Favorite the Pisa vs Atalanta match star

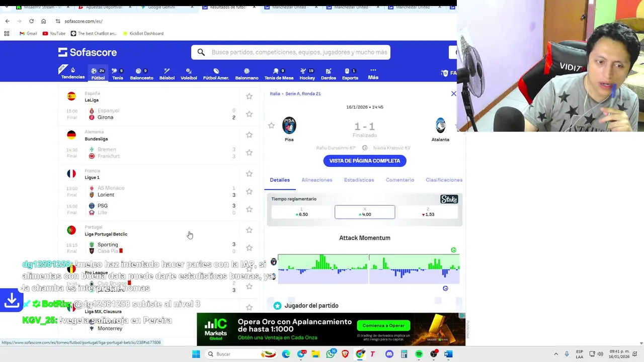(271, 126)
